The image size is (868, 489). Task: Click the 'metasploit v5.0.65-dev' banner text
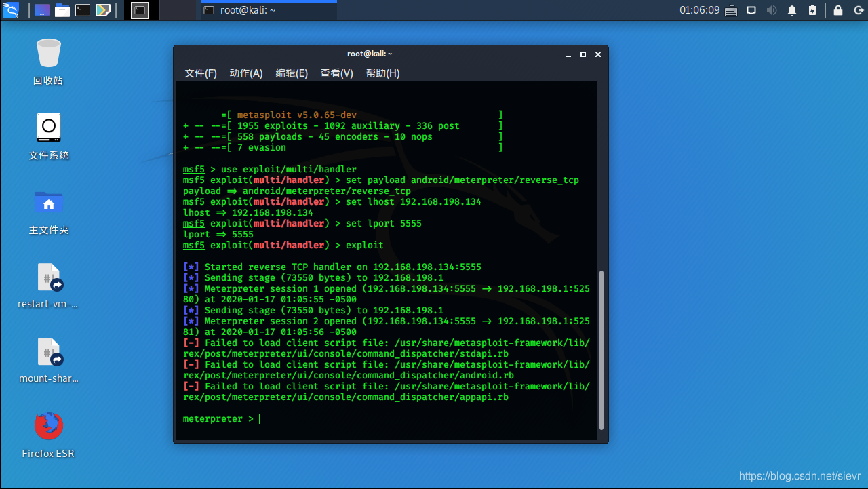pos(296,115)
